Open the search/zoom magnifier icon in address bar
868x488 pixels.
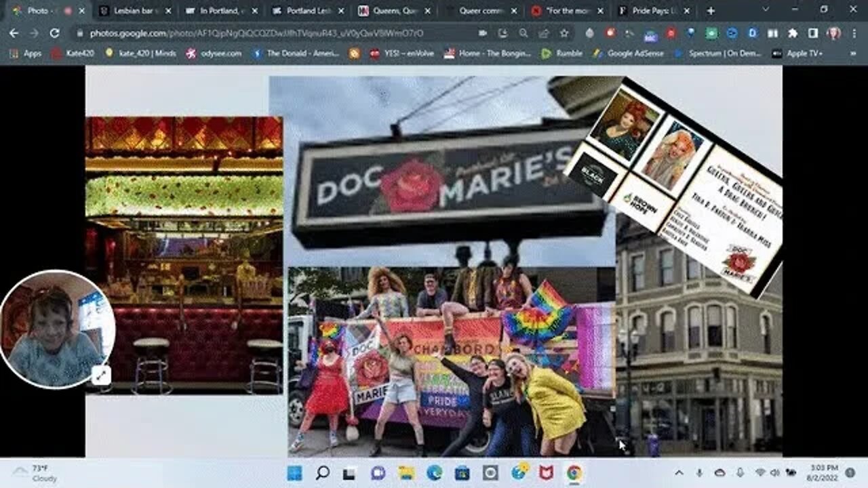[524, 33]
